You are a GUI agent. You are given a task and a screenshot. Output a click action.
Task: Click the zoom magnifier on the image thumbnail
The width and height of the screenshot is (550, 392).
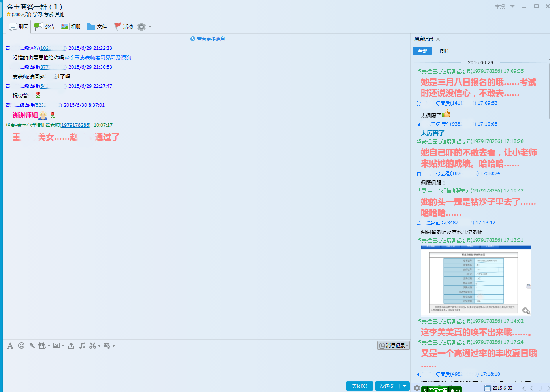click(x=526, y=311)
